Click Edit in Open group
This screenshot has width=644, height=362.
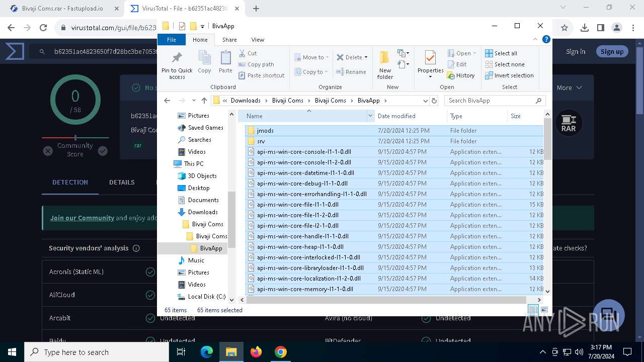click(x=457, y=64)
